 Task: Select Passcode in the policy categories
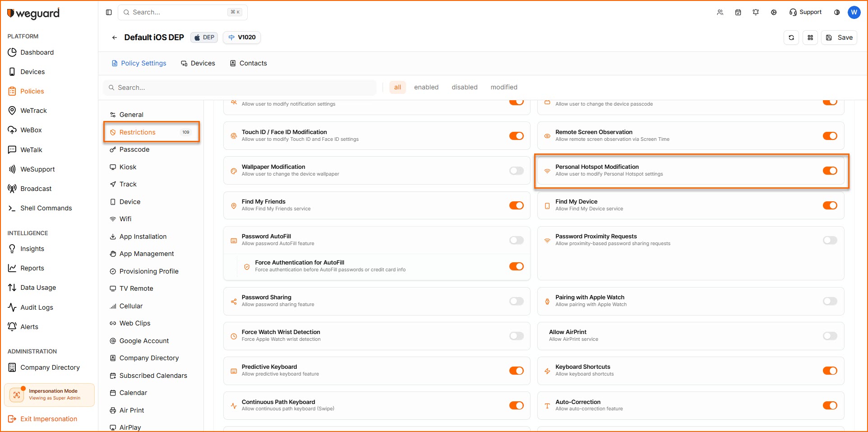coord(134,149)
